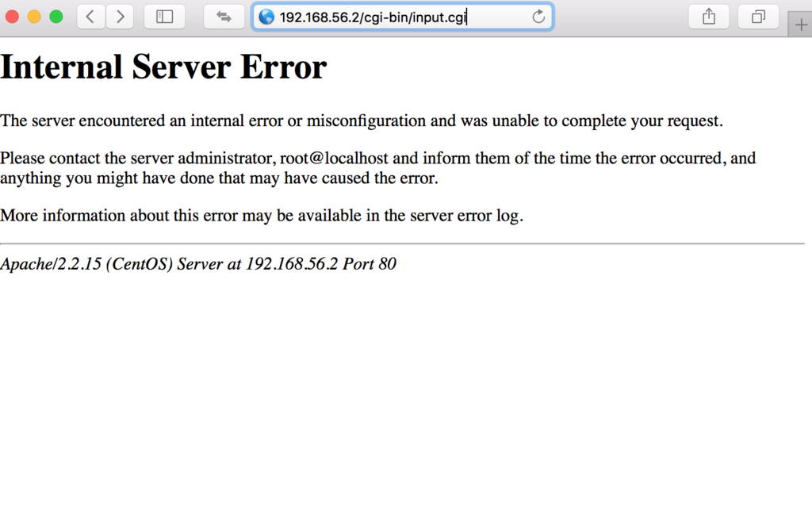Go forward to the next page
Image resolution: width=812 pixels, height=529 pixels.
tap(120, 17)
